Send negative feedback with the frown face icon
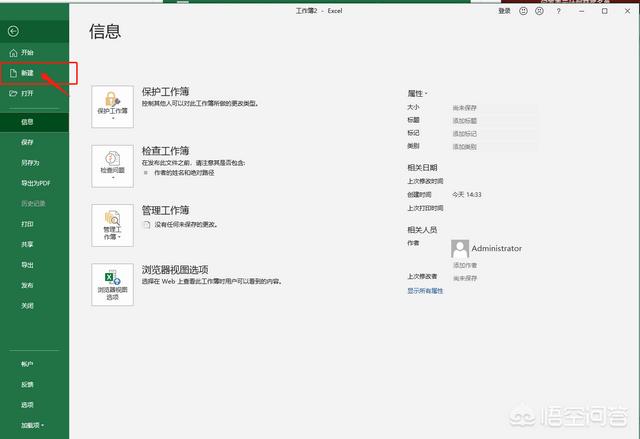640x439 pixels. pyautogui.click(x=539, y=11)
